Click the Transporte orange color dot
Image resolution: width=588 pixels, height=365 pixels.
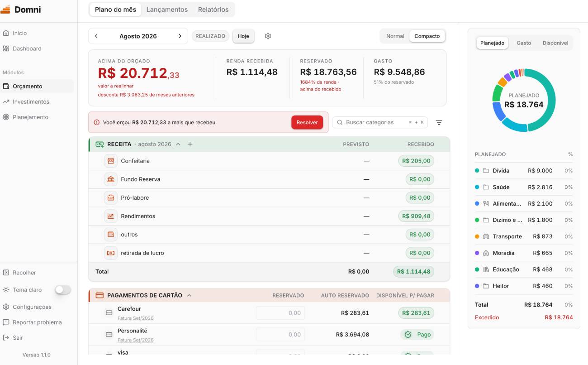(x=477, y=236)
